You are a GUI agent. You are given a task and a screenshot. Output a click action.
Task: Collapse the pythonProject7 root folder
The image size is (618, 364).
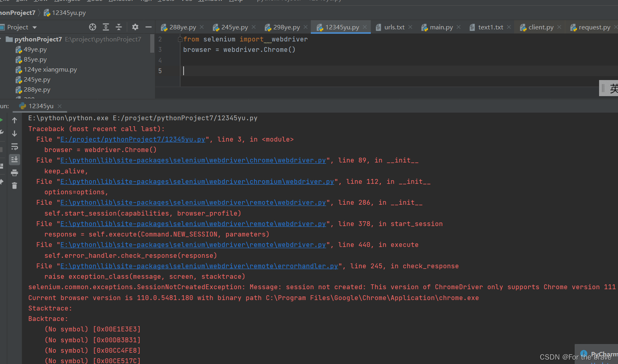click(2, 39)
